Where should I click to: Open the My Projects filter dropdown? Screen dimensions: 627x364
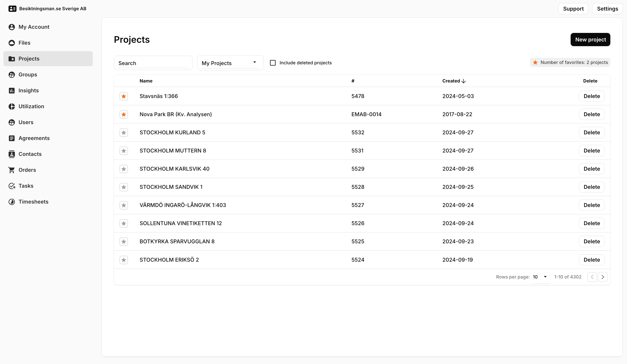click(x=230, y=63)
